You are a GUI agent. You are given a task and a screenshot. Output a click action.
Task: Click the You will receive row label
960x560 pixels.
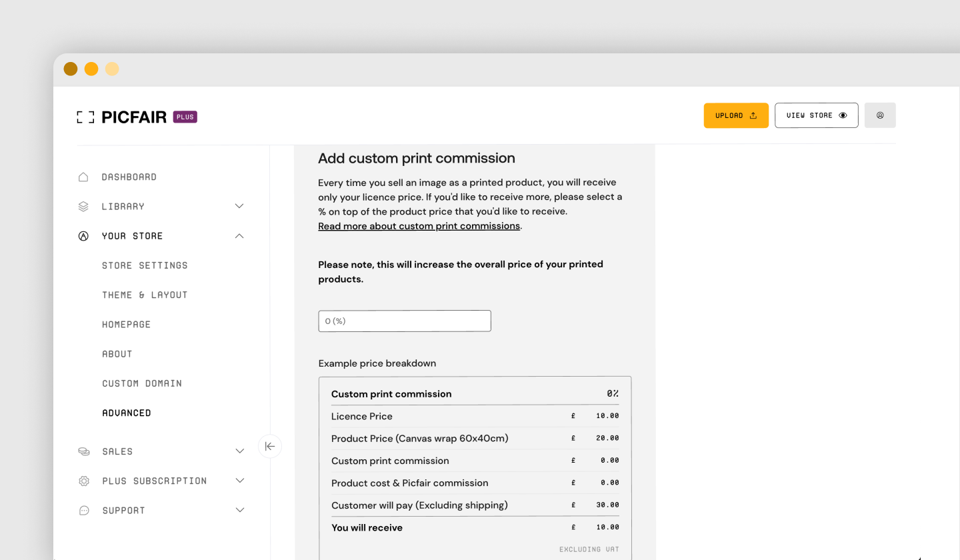point(367,527)
